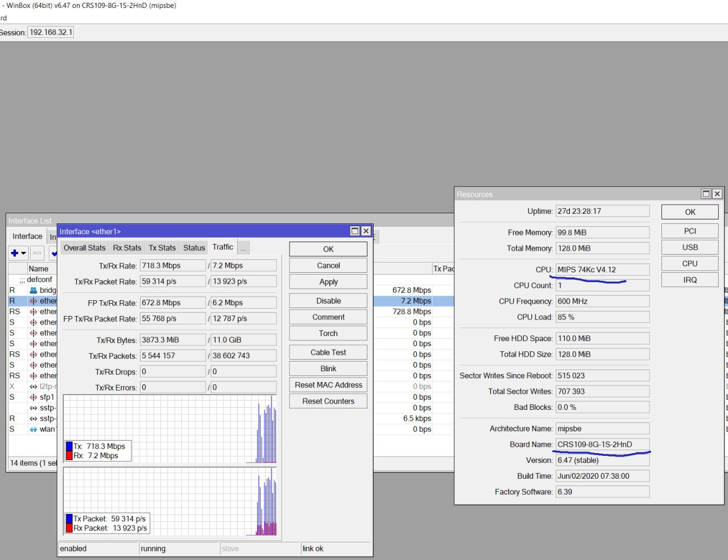Show more tabs with the ellipsis button
This screenshot has width=728, height=560.
click(x=243, y=248)
